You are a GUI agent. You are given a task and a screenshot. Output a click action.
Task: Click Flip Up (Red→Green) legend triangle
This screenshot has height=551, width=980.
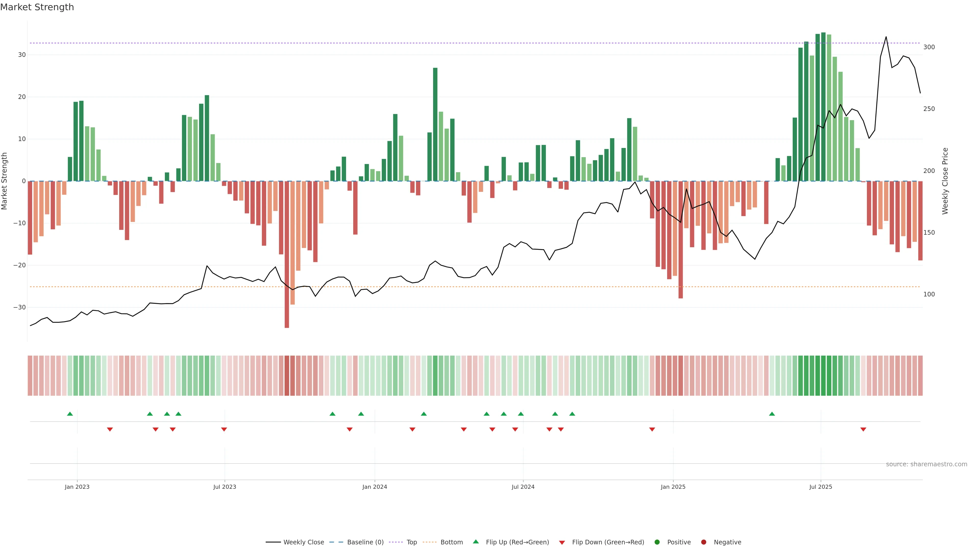(475, 542)
